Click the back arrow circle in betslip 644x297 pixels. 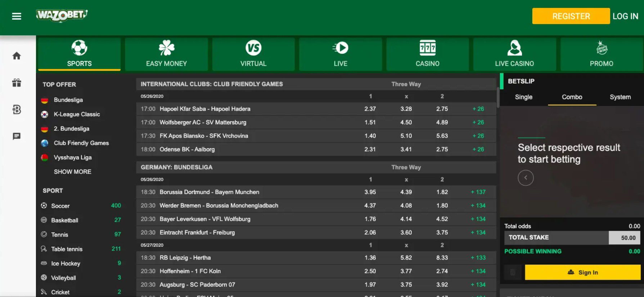pos(526,177)
